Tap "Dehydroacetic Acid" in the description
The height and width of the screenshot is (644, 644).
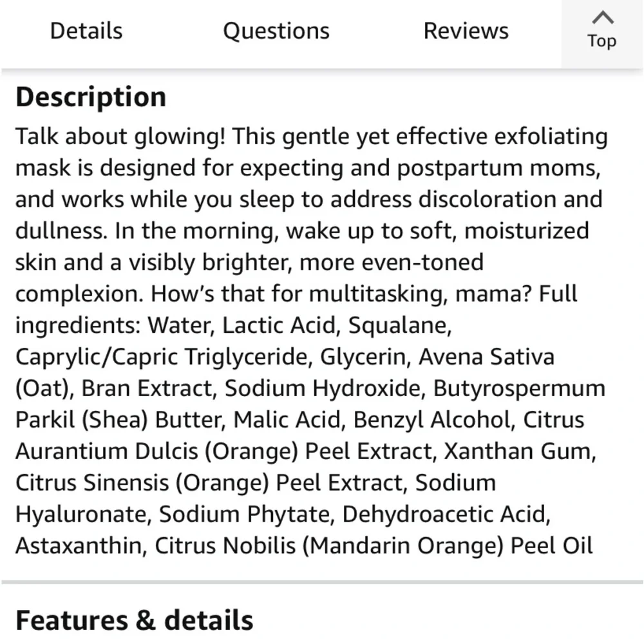pos(446,514)
